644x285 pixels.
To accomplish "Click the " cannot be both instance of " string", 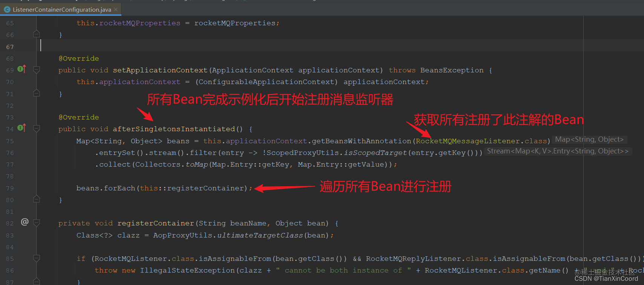I will pos(343,270).
